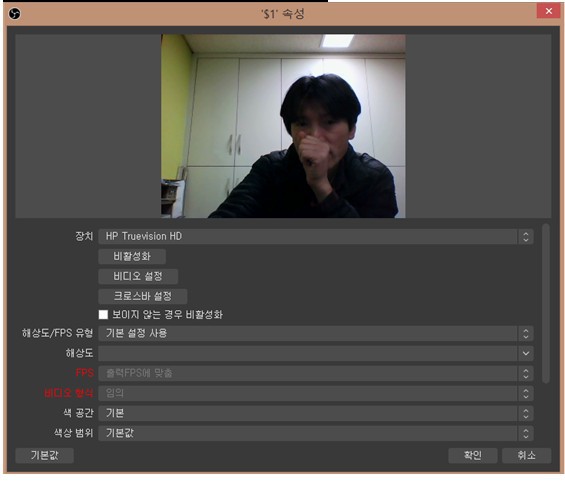565x488 pixels.
Task: Click the 색 공간 dropdown arrows icon
Action: click(526, 413)
